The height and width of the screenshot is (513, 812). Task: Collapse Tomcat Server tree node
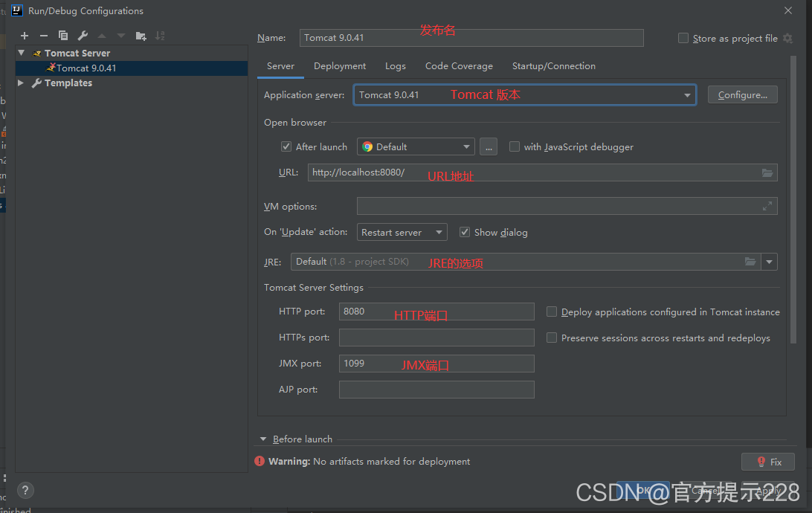[x=22, y=53]
